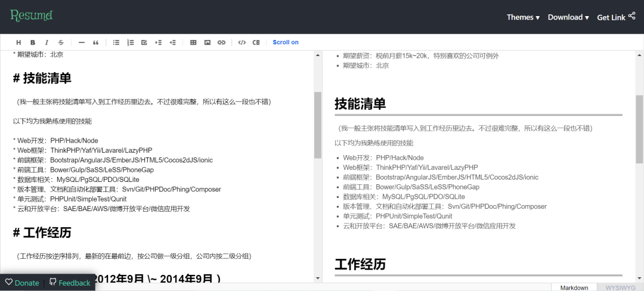Open the Download dropdown menu

(568, 17)
